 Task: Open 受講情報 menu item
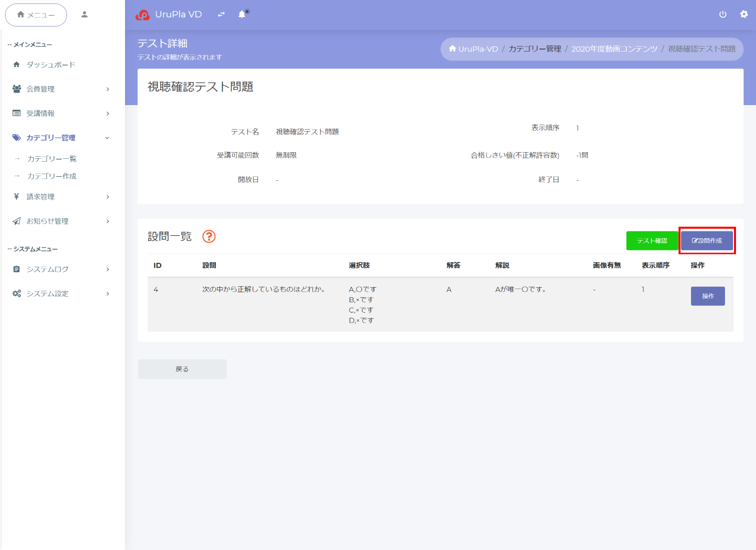pyautogui.click(x=40, y=114)
